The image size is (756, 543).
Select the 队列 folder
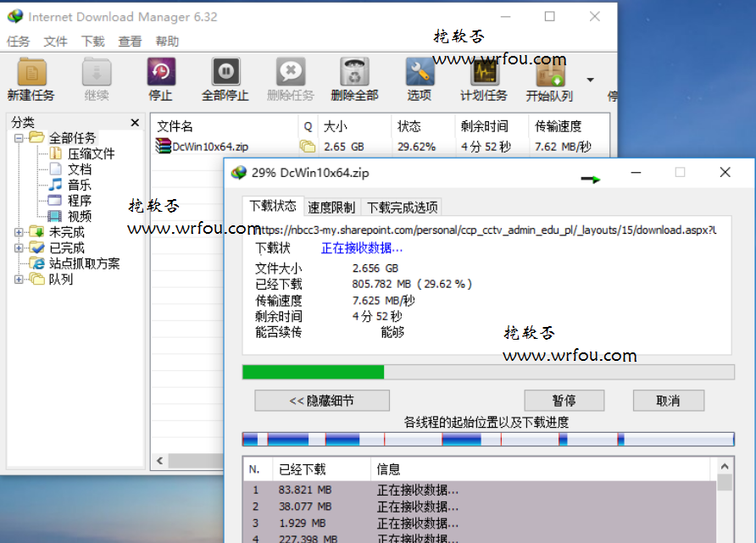pos(61,279)
